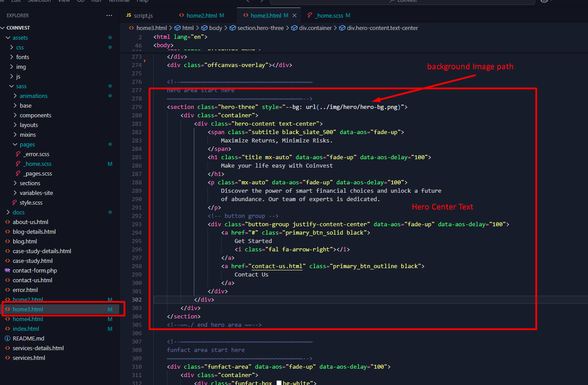
Task: Close the home3.html editor tab
Action: pos(295,15)
